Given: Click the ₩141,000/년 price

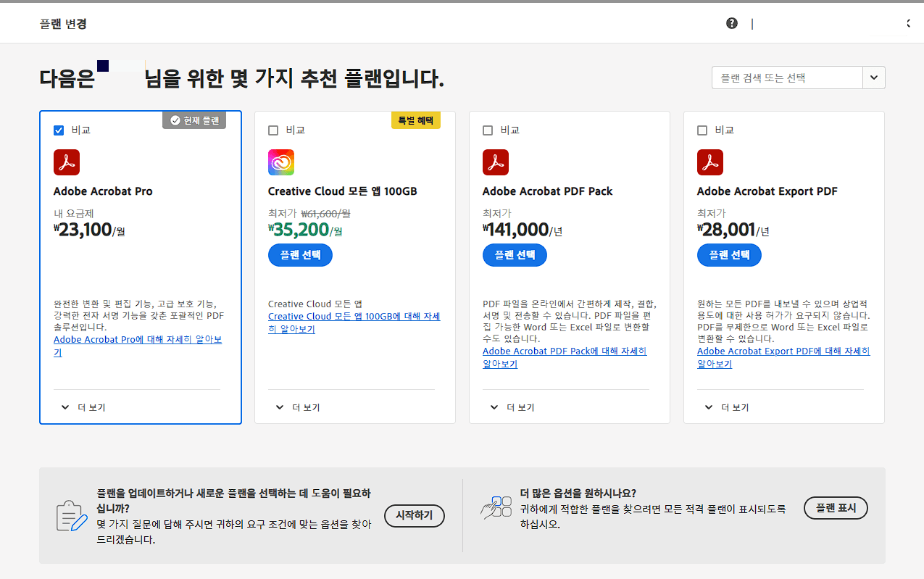Looking at the screenshot, I should (x=523, y=230).
